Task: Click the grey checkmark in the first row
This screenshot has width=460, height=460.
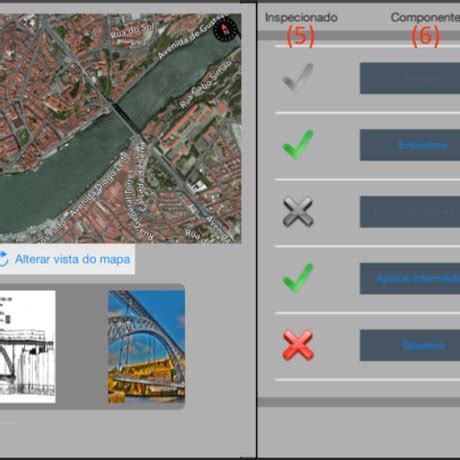Action: coord(298,78)
